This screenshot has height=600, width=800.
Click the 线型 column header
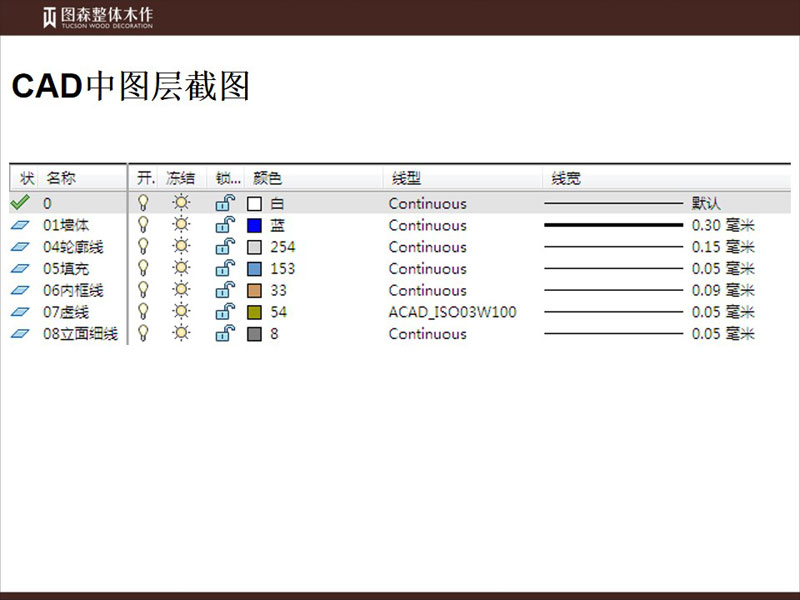(406, 179)
